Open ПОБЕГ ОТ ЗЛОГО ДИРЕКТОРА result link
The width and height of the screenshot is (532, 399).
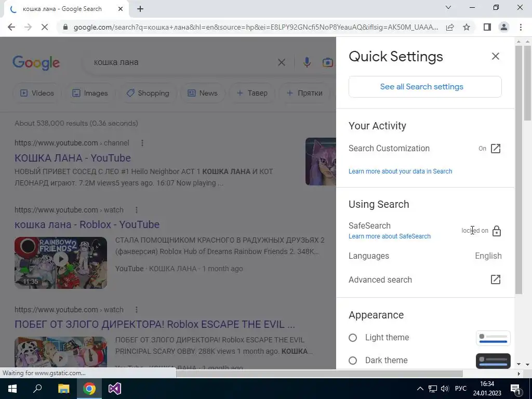(x=155, y=324)
